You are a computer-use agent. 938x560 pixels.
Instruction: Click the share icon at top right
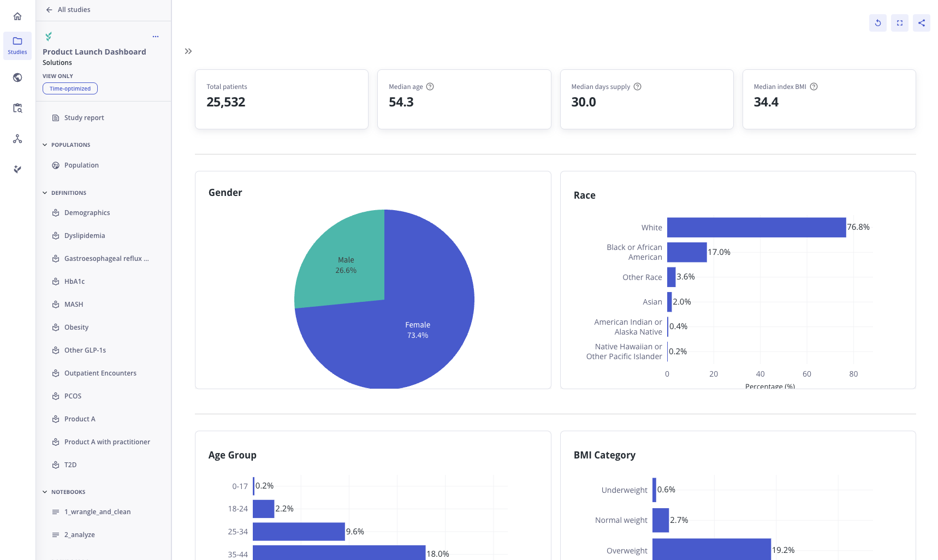coord(921,23)
